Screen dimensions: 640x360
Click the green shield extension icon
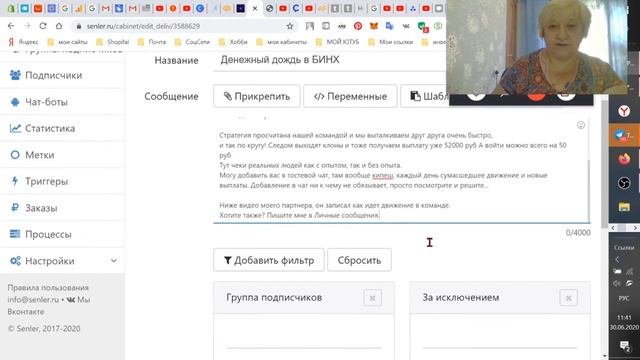(x=422, y=26)
